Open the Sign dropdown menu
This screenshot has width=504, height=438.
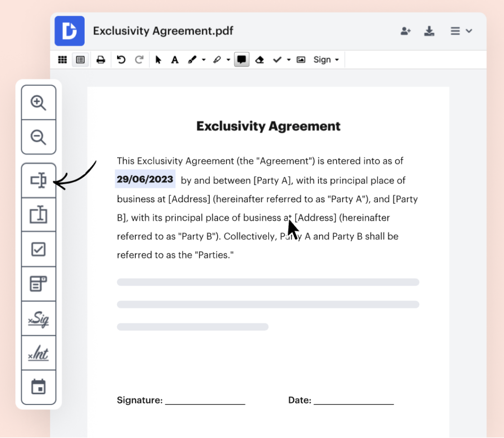click(x=326, y=60)
